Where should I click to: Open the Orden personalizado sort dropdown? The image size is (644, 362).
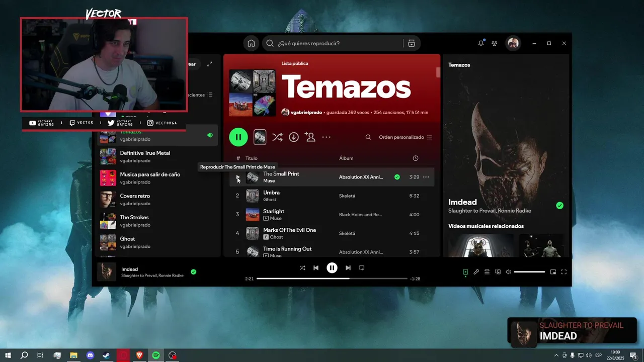pyautogui.click(x=405, y=137)
